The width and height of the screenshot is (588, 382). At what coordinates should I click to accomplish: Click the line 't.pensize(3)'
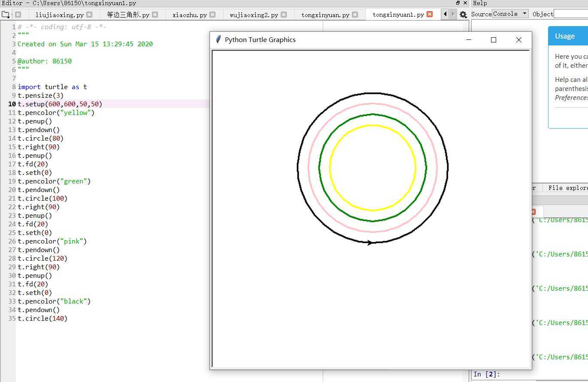point(41,95)
